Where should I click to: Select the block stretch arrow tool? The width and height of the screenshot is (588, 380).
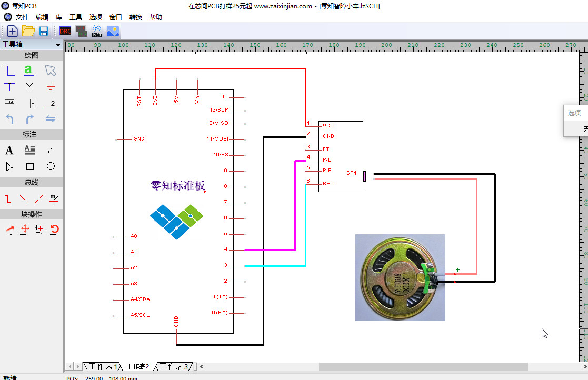[9, 230]
